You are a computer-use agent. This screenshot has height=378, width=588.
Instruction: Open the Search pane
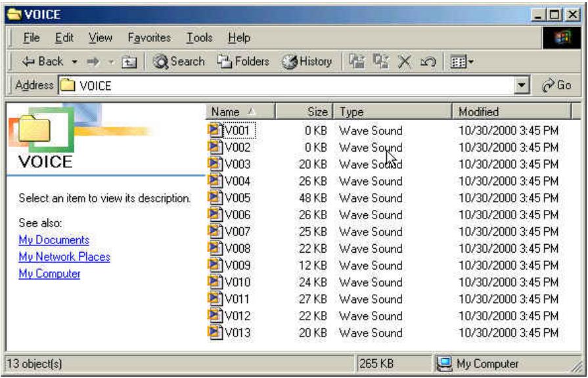pyautogui.click(x=179, y=62)
